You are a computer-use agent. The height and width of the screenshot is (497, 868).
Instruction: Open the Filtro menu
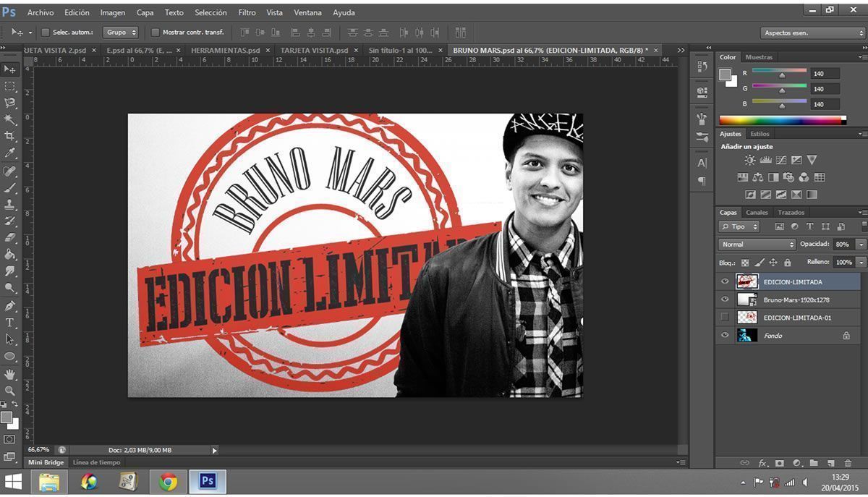(247, 12)
